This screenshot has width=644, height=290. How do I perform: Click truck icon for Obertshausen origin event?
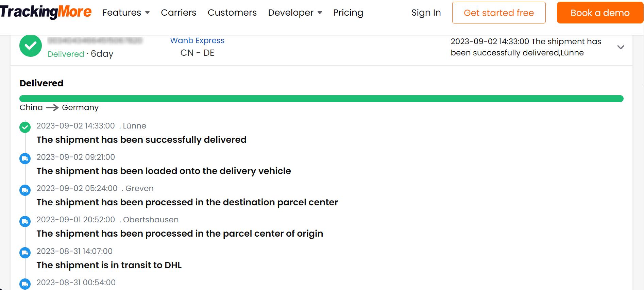pyautogui.click(x=25, y=221)
